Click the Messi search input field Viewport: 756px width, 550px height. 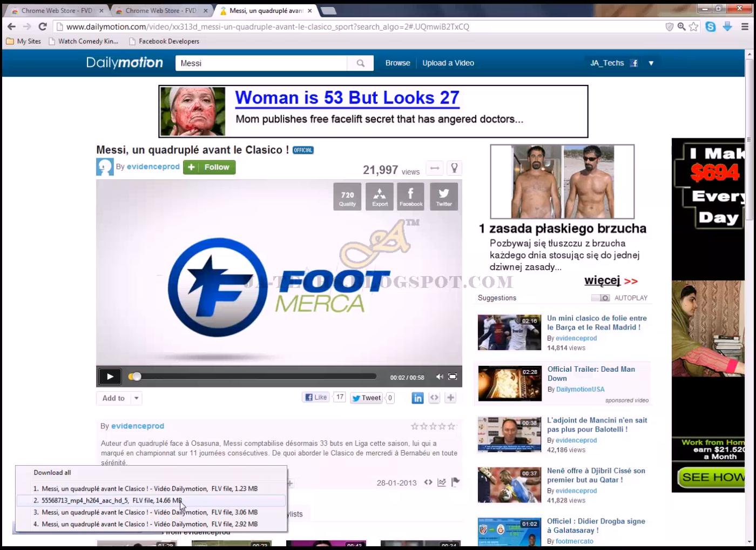click(x=261, y=63)
